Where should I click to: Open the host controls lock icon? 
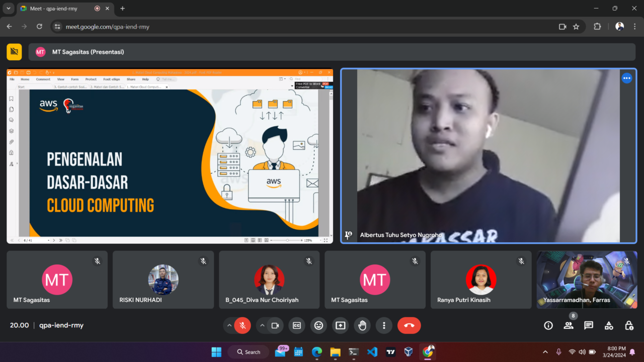(x=629, y=325)
